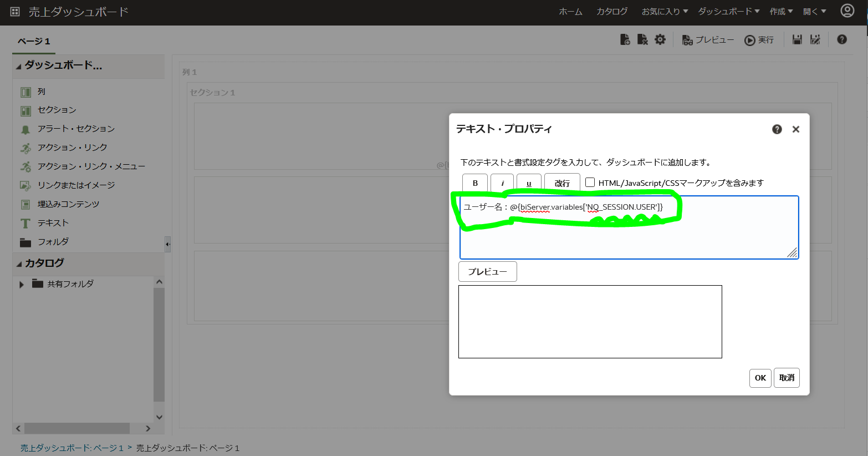Click the 列 1 column header

click(190, 72)
